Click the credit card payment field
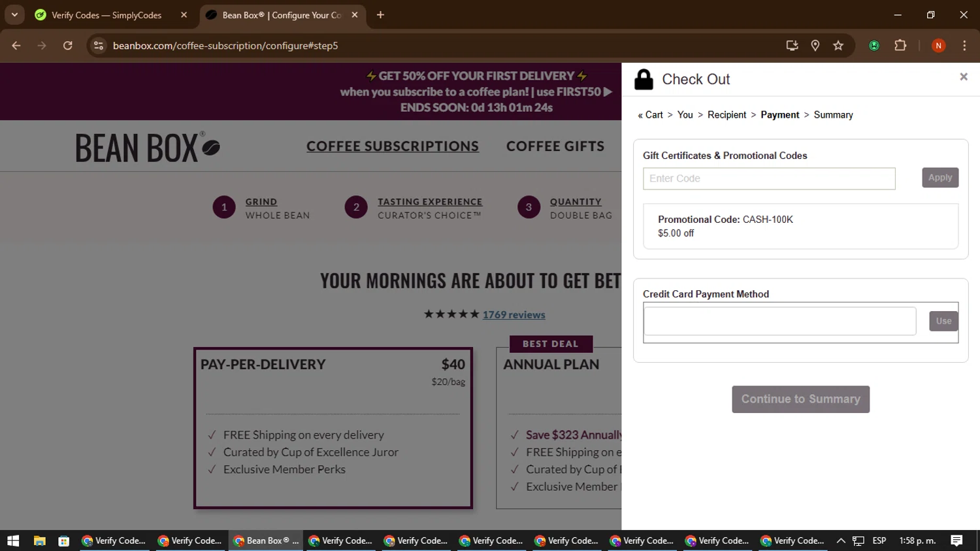 [x=780, y=321]
